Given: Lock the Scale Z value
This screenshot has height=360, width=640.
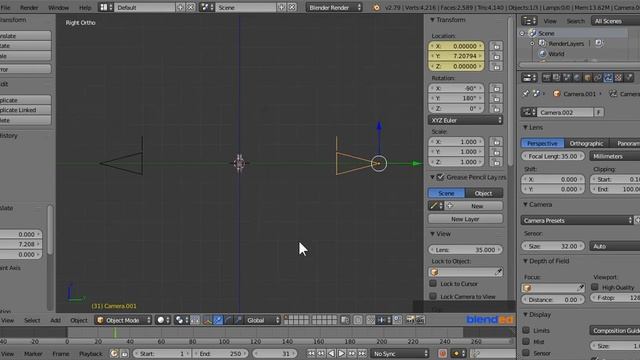Looking at the screenshot, I should [x=496, y=162].
